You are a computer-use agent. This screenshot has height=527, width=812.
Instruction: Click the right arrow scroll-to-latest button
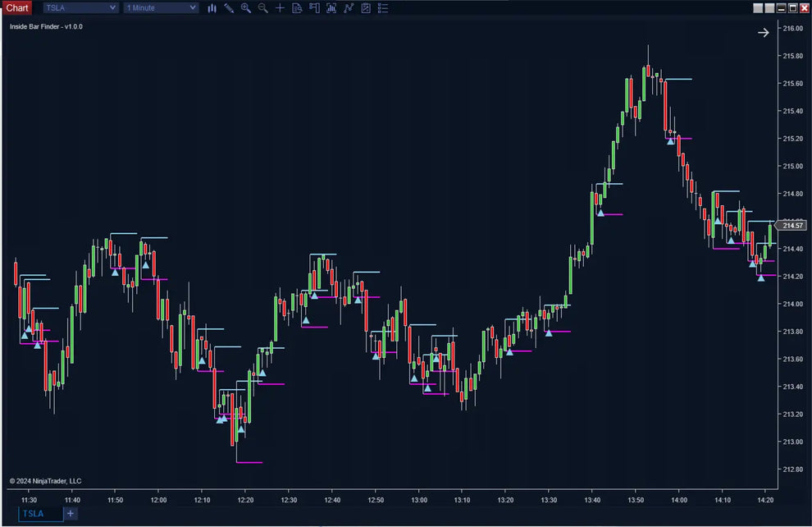pyautogui.click(x=763, y=33)
